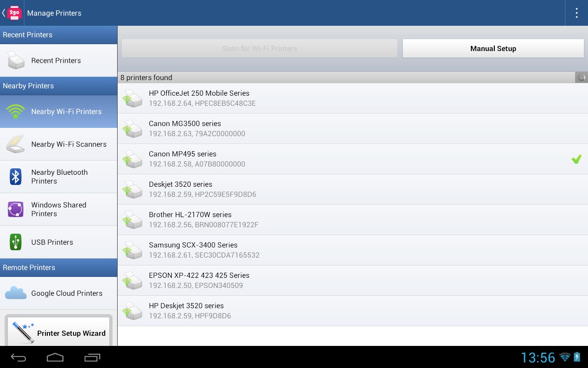
Task: Click the printer icon beside Samsung SCX-3400 Series
Action: point(133,250)
